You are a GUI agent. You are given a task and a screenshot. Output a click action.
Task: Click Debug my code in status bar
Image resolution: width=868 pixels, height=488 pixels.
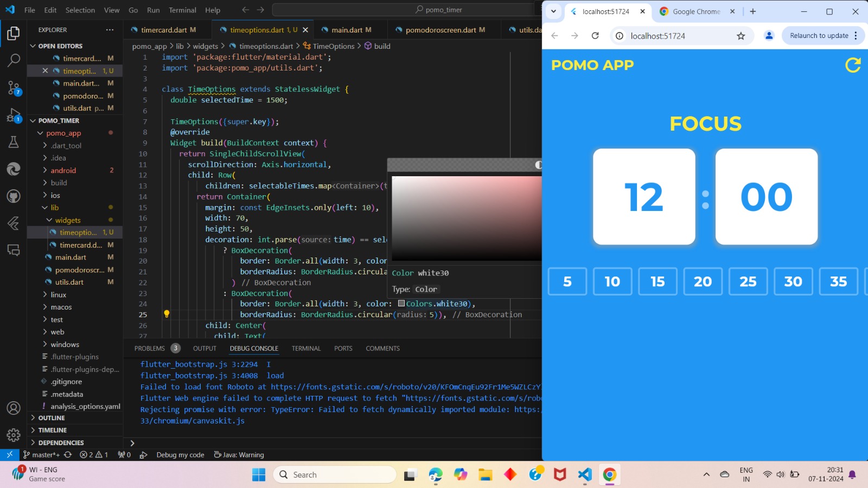(x=181, y=455)
